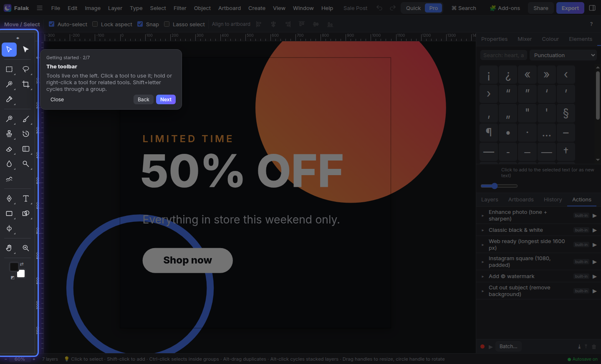
Task: Select the Crop tool
Action: [x=26, y=84]
